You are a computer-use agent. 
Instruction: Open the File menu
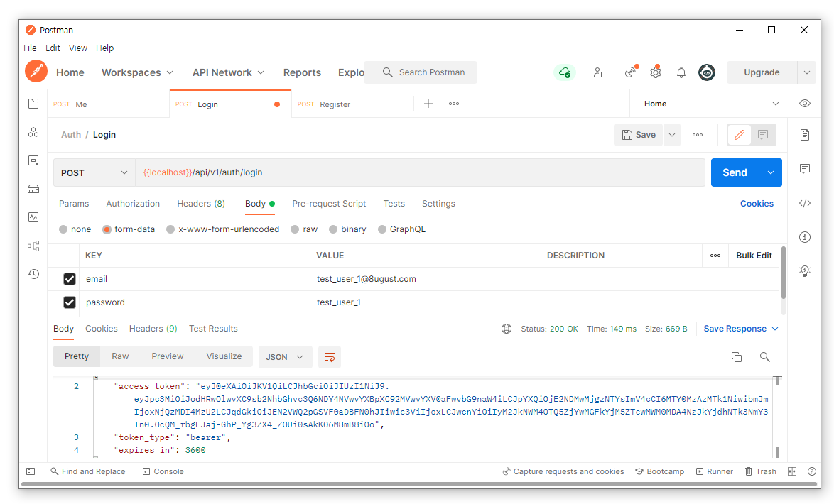[30, 48]
